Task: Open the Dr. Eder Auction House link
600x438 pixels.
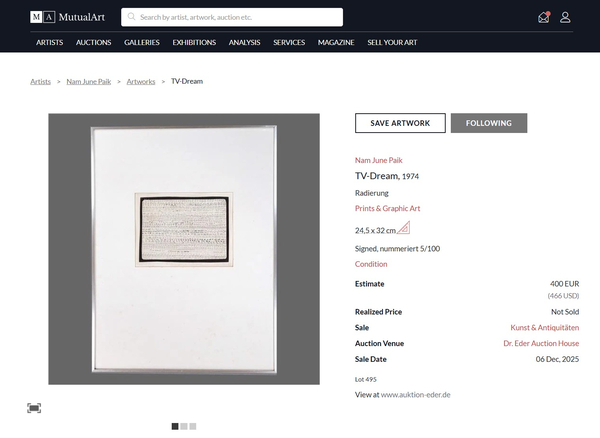Action: tap(541, 344)
